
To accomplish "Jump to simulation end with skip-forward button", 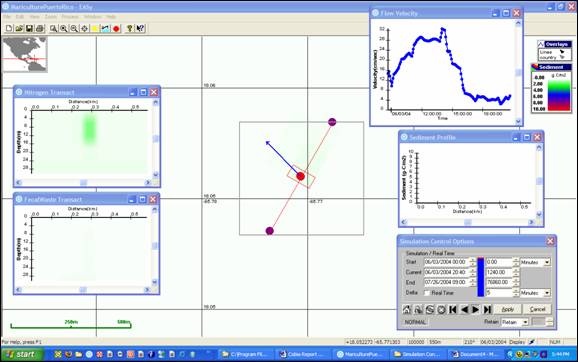I will click(487, 309).
